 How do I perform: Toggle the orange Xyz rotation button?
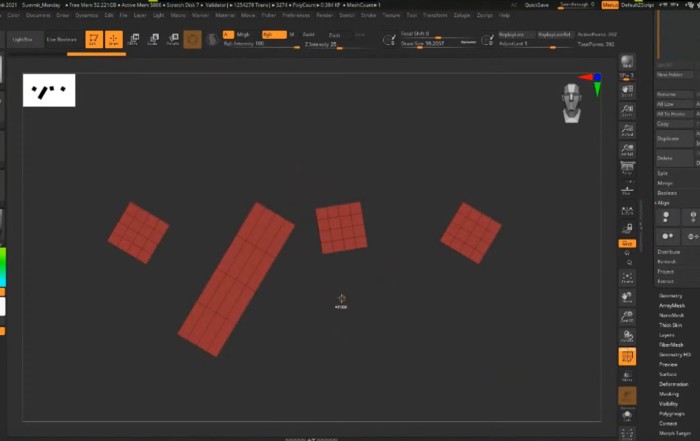pyautogui.click(x=627, y=242)
